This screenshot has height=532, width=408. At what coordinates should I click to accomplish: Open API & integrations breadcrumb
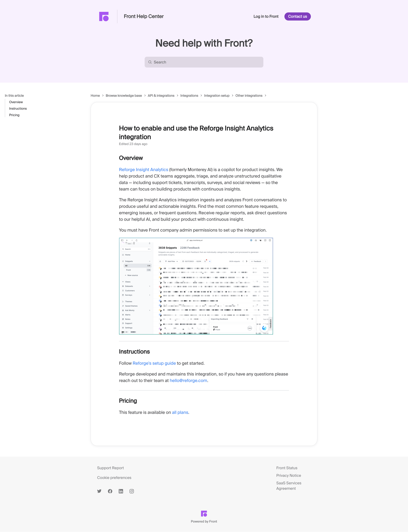[x=161, y=95]
